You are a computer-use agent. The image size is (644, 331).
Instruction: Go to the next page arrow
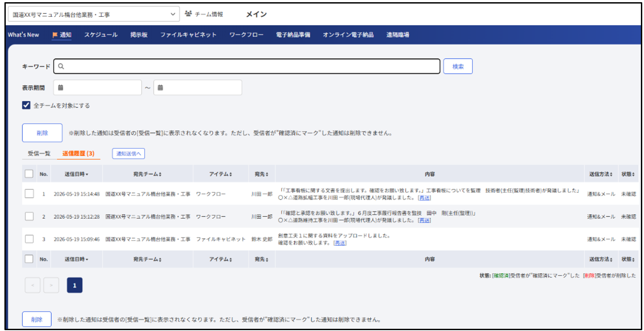(x=51, y=285)
